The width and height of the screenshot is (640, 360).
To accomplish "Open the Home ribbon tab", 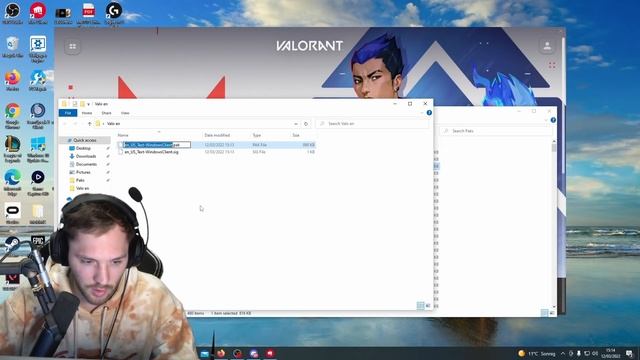I will pos(87,113).
